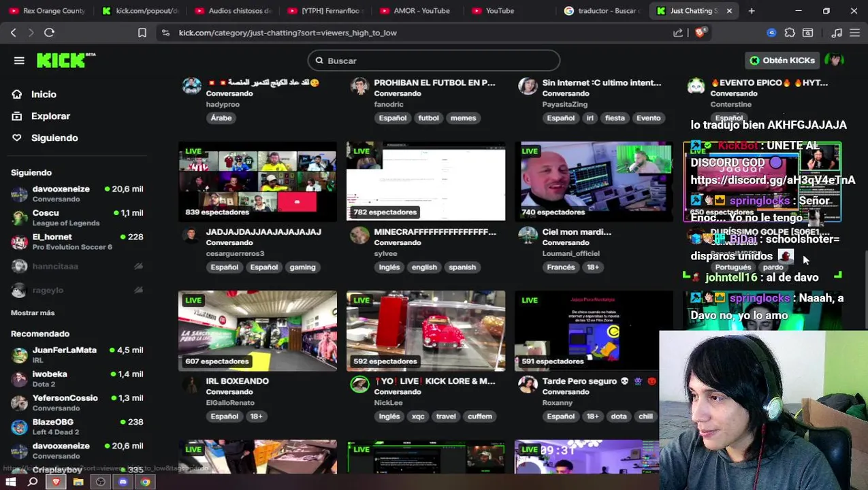Open Ciel mon mardi stream title

pyautogui.click(x=577, y=232)
